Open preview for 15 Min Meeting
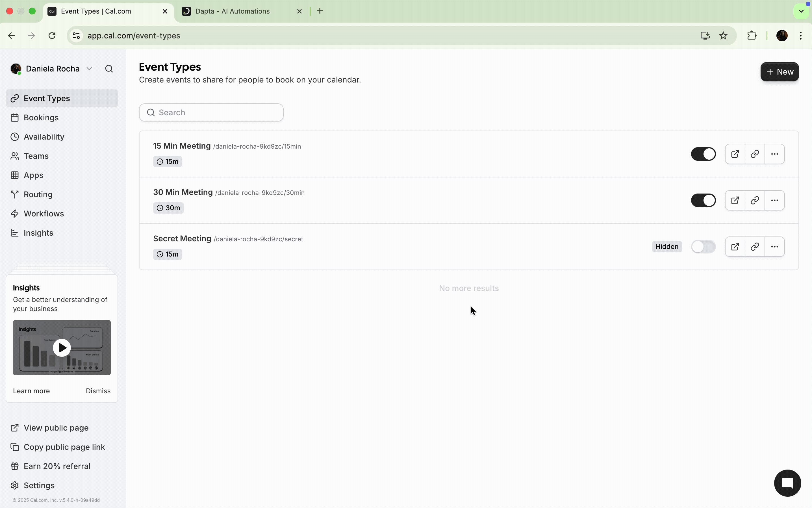 735,154
